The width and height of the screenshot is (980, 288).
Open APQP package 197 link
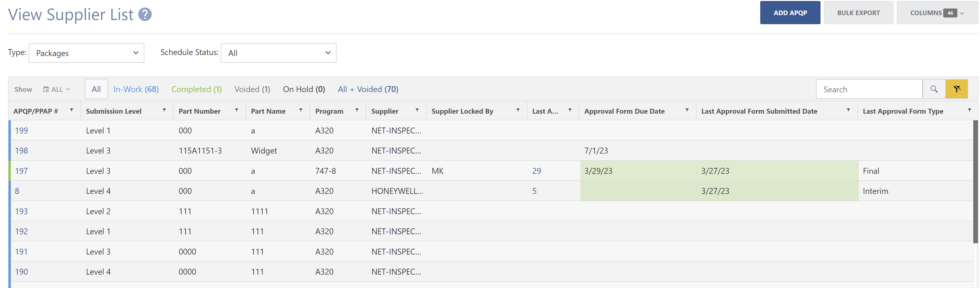click(x=21, y=171)
